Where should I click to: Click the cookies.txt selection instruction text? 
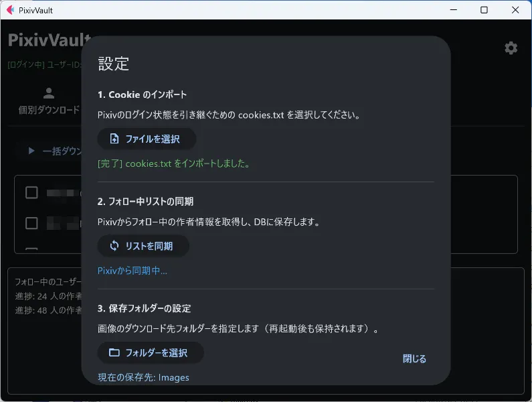(229, 115)
